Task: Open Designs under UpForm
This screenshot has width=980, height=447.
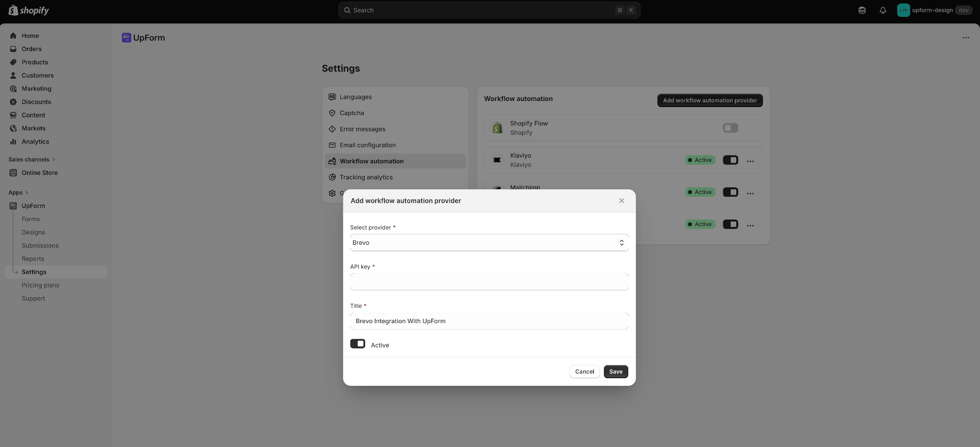Action: pos(33,232)
